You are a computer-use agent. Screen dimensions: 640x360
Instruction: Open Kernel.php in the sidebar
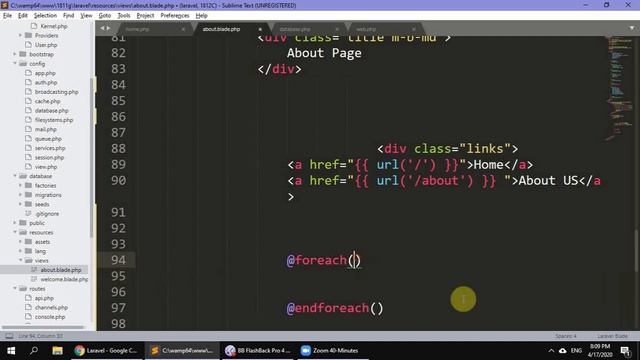(x=53, y=26)
